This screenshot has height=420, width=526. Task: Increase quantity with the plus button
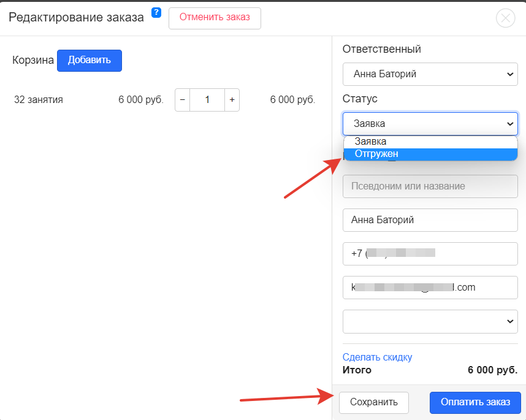point(232,99)
